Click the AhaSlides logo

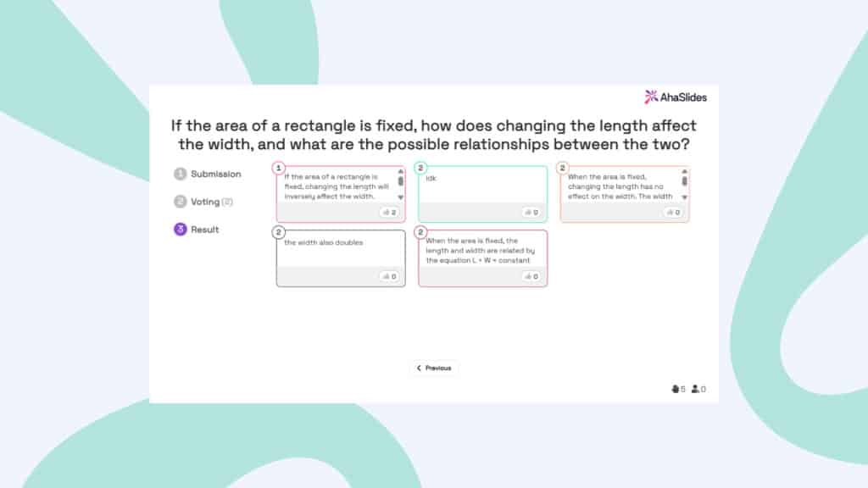(x=676, y=97)
